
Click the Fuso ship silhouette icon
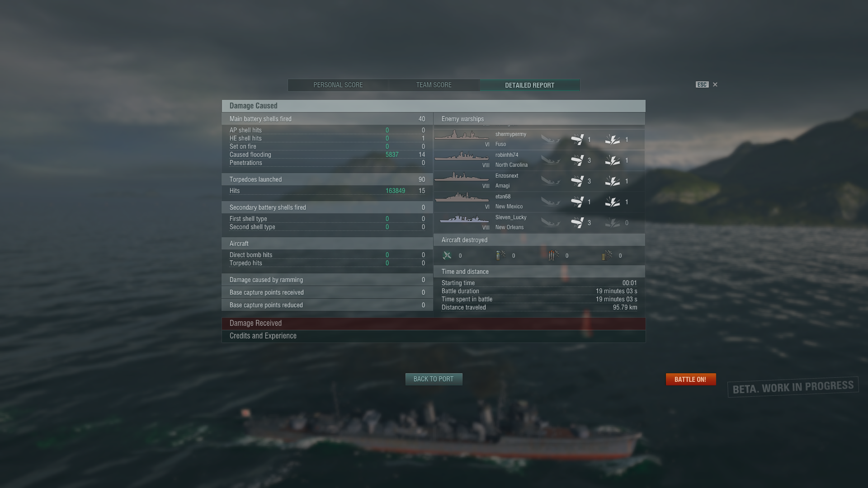pyautogui.click(x=462, y=136)
